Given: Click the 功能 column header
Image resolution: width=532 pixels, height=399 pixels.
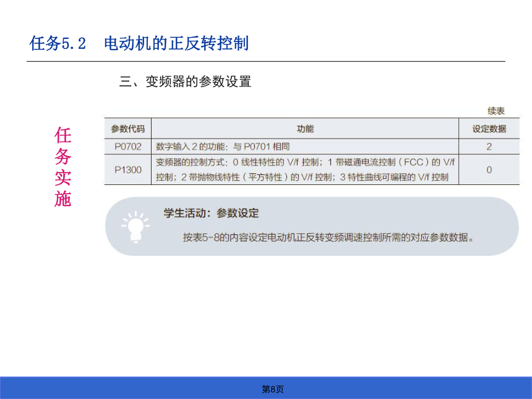Looking at the screenshot, I should pyautogui.click(x=305, y=129).
